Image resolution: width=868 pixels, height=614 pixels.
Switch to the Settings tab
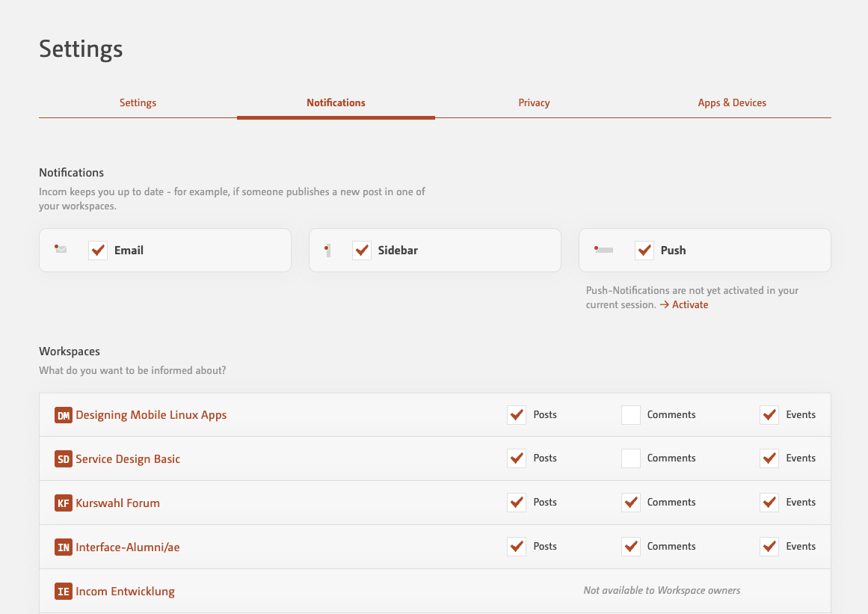[138, 103]
